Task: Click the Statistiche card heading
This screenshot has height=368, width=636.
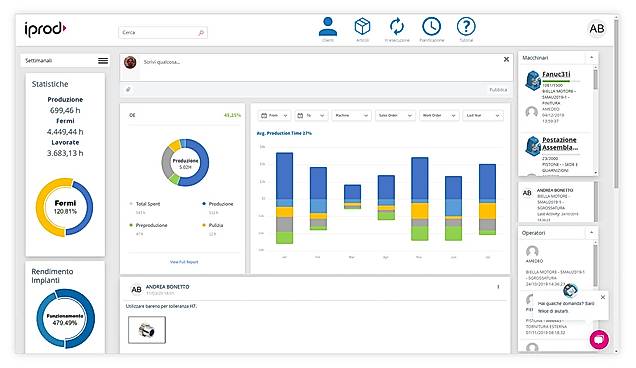Action: point(50,84)
